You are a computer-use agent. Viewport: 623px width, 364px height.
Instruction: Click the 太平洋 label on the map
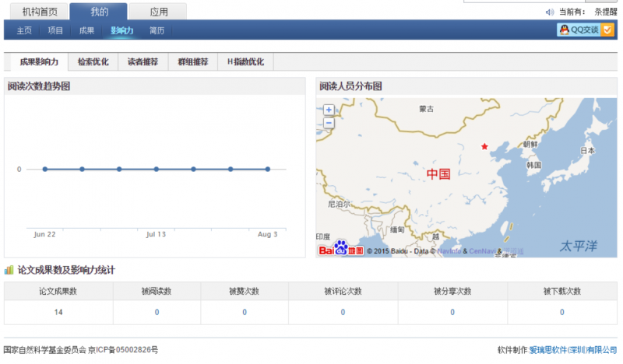(x=578, y=246)
